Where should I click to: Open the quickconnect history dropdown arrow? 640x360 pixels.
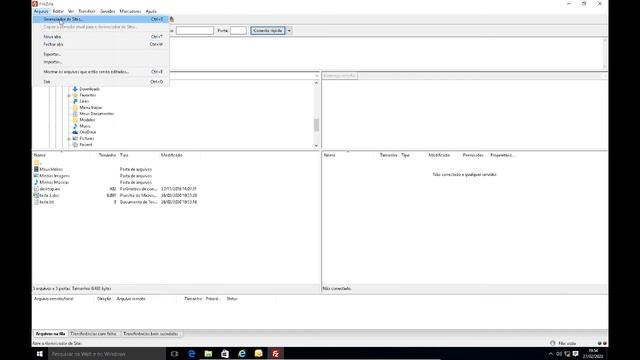coord(289,31)
